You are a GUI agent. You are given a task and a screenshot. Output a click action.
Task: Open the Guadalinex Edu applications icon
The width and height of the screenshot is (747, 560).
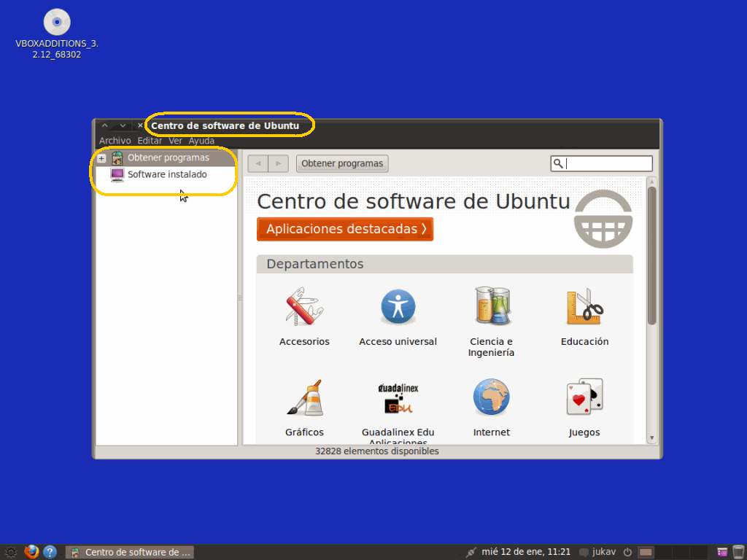coord(398,398)
